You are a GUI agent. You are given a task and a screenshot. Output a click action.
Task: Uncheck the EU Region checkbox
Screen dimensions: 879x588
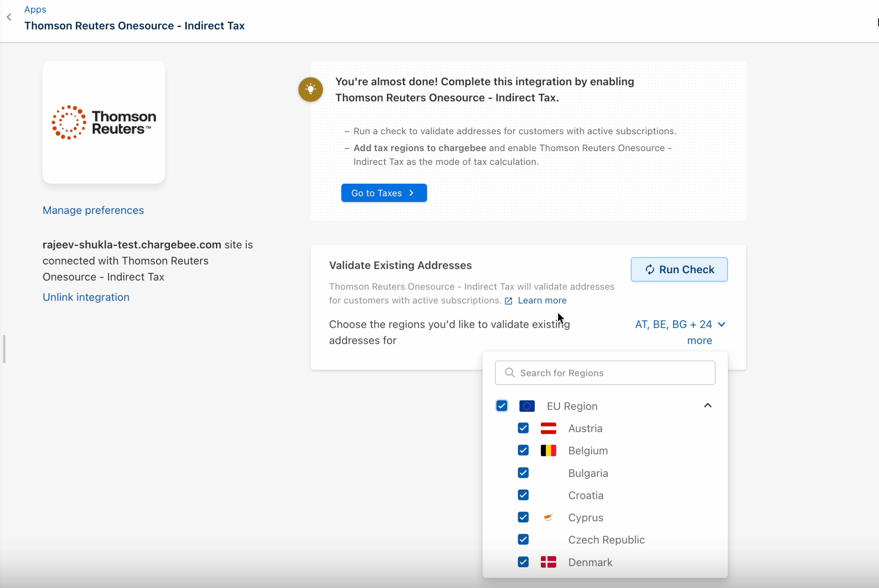click(x=502, y=406)
